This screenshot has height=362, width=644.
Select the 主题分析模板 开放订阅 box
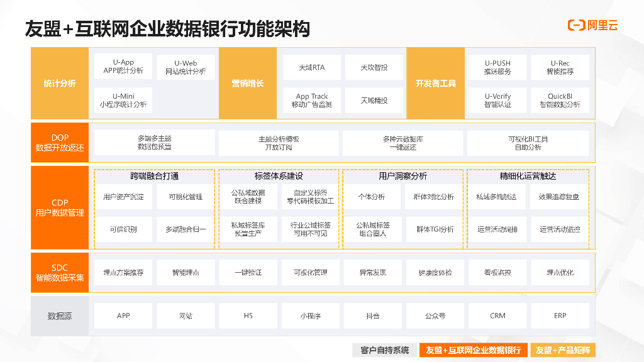[279, 143]
